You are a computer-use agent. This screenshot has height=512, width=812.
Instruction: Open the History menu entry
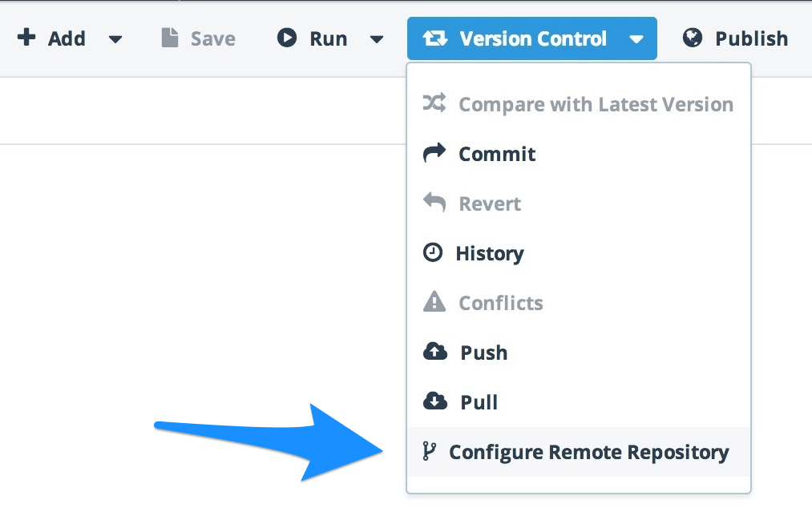click(x=579, y=253)
